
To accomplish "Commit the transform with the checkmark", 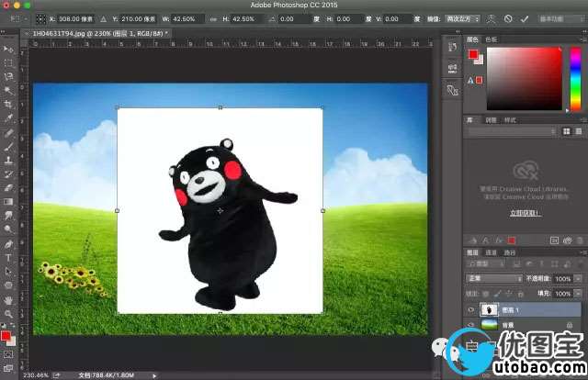I will 525,18.
